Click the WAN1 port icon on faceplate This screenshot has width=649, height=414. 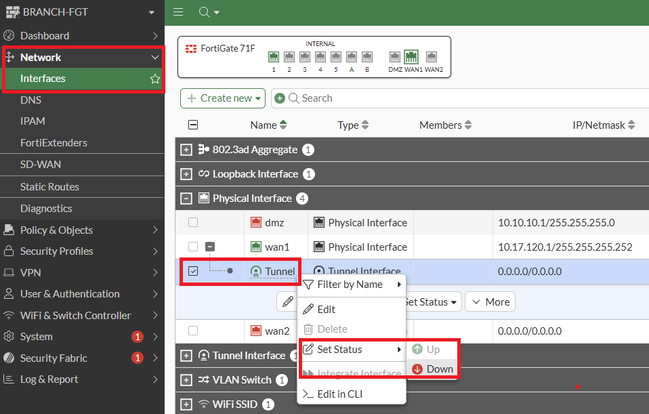click(411, 57)
